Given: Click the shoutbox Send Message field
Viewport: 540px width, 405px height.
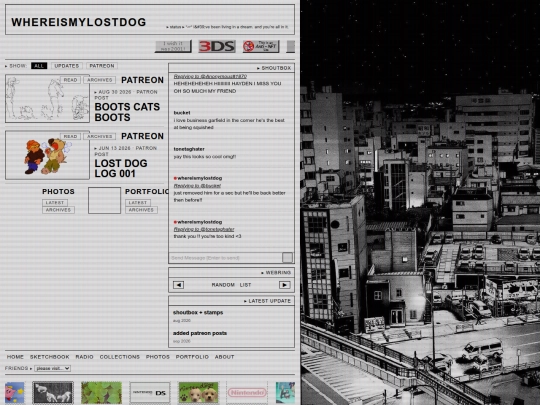Looking at the screenshot, I should pyautogui.click(x=226, y=258).
